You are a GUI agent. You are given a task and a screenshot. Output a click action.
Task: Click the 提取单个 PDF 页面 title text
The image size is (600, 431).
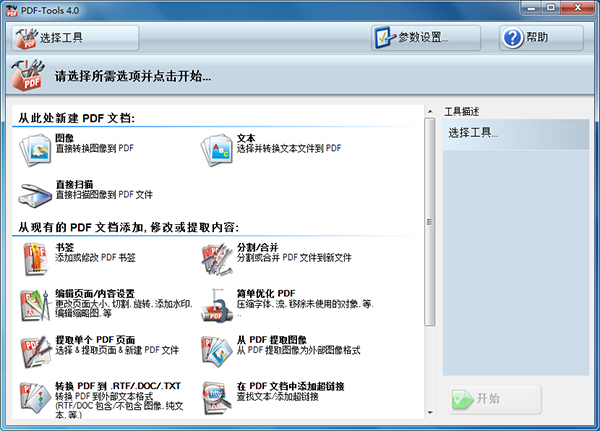95,340
